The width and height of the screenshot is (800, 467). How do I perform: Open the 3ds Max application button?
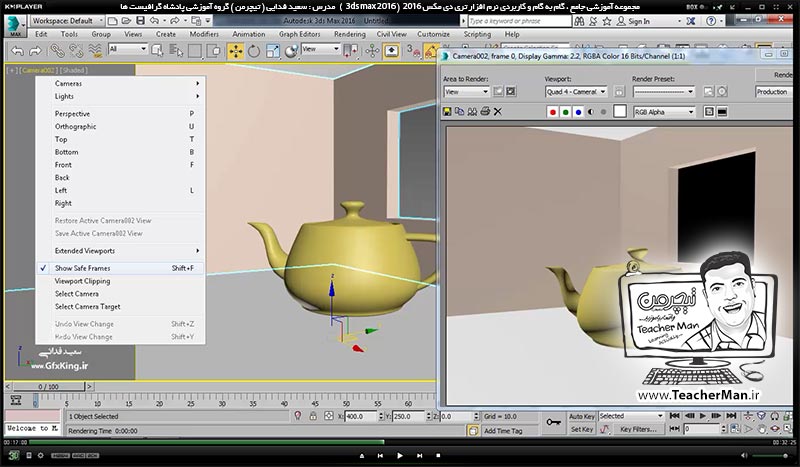[15, 26]
